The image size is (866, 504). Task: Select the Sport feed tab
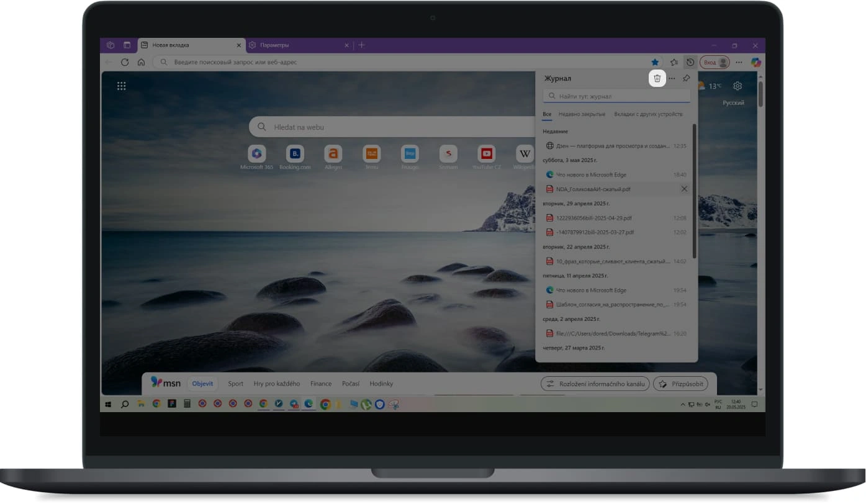[x=235, y=384]
